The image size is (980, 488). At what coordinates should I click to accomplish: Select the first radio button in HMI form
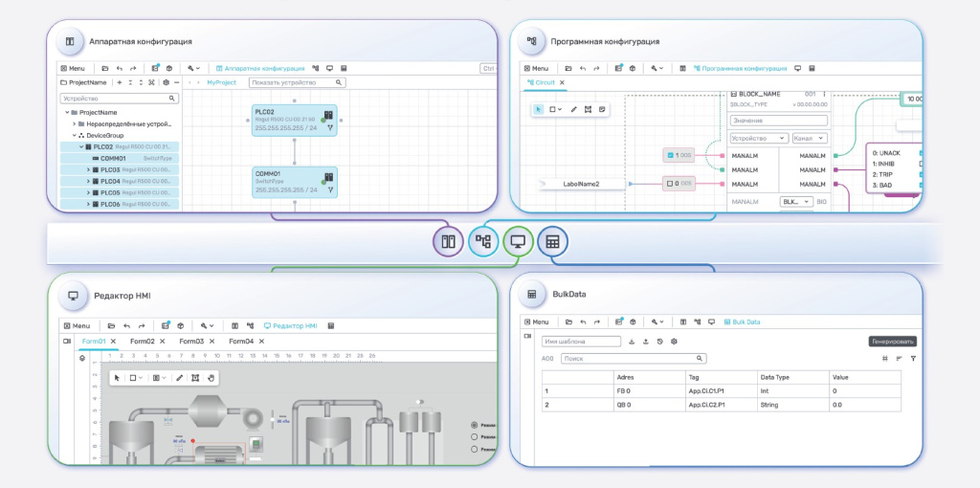(x=475, y=425)
